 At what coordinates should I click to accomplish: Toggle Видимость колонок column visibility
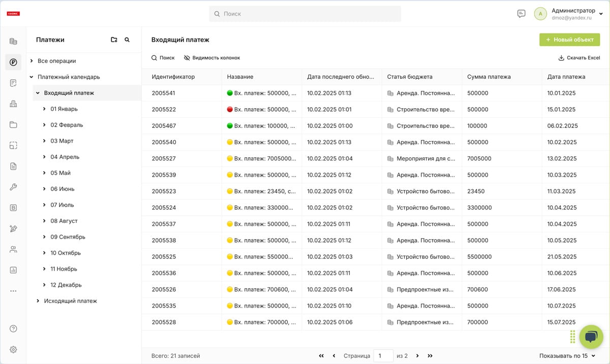click(212, 58)
